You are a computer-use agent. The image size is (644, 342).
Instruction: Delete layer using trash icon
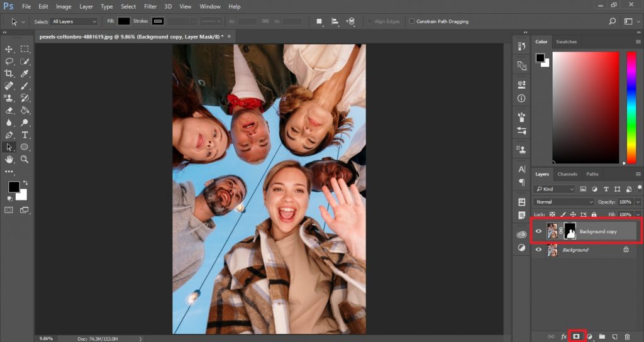(627, 336)
